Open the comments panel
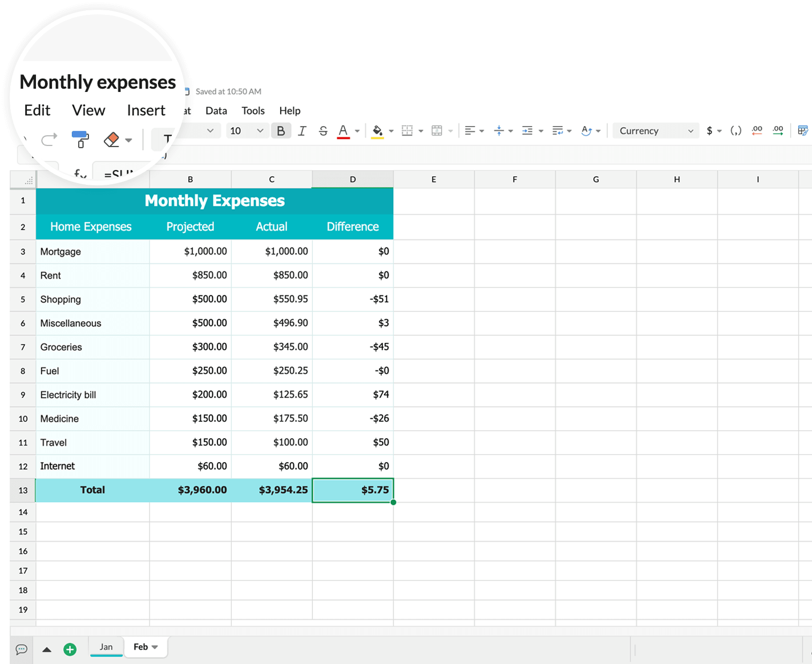The width and height of the screenshot is (812, 664). (x=22, y=649)
